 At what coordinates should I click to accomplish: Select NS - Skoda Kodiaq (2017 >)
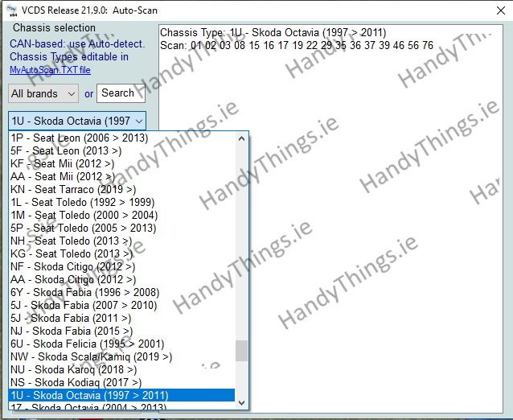point(121,383)
